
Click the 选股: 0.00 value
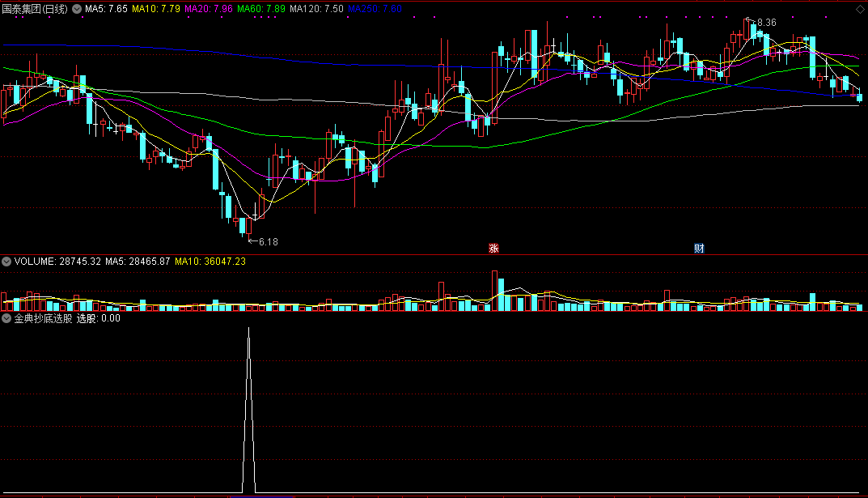[x=99, y=318]
